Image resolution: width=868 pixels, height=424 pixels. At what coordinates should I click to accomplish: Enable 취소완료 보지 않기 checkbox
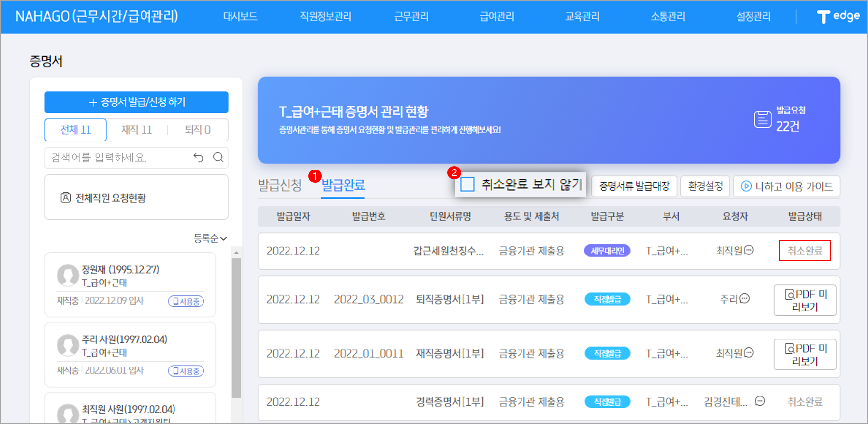(x=467, y=185)
